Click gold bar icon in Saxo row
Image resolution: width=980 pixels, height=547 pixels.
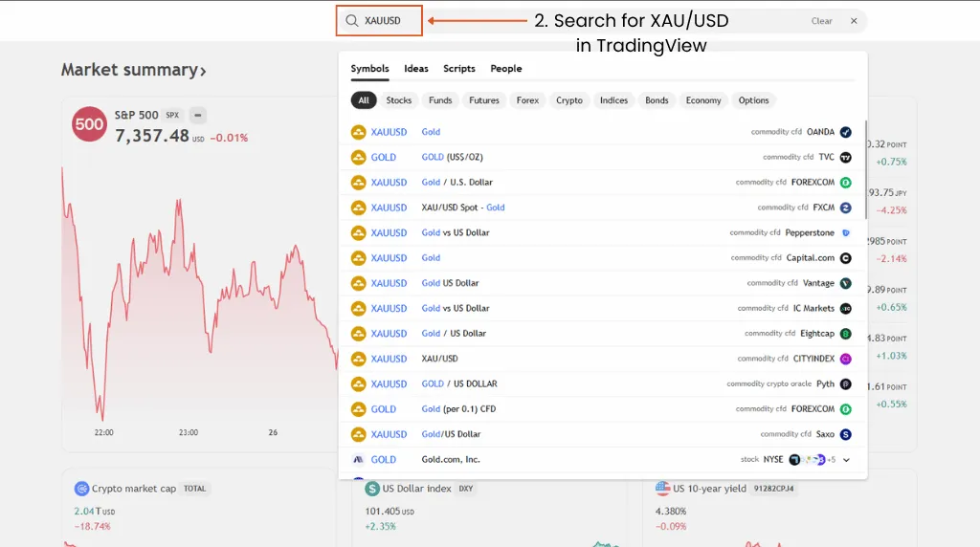[358, 434]
